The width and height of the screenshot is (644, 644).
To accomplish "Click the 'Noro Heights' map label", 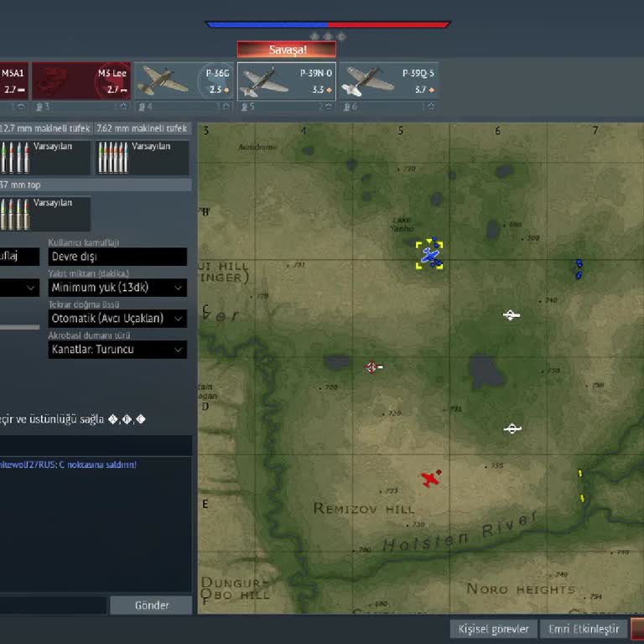I will click(x=521, y=589).
